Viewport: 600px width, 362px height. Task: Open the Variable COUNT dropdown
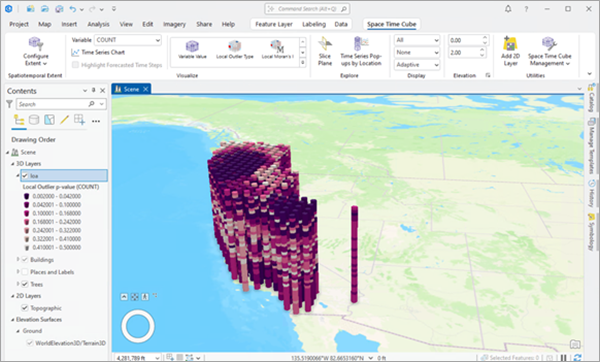coord(128,40)
